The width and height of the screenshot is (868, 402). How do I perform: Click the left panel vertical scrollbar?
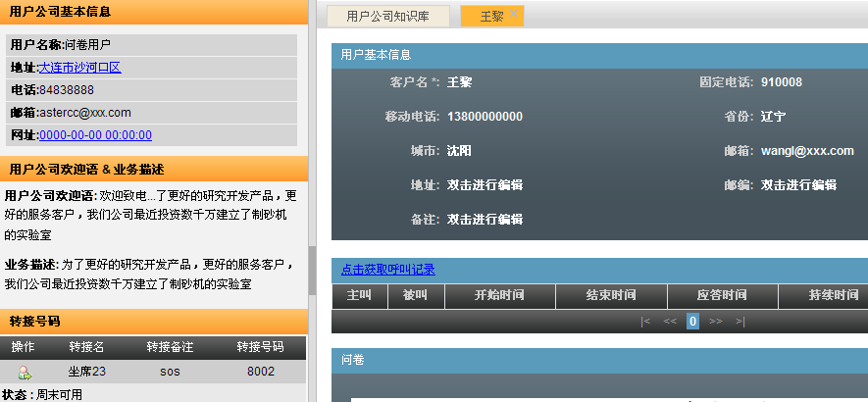tap(312, 270)
